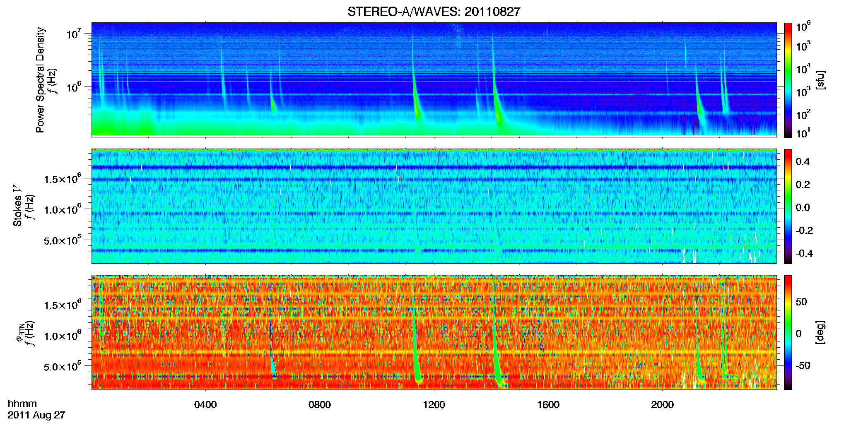Click the phi RTN axis label
The height and width of the screenshot is (447, 868).
click(x=19, y=332)
